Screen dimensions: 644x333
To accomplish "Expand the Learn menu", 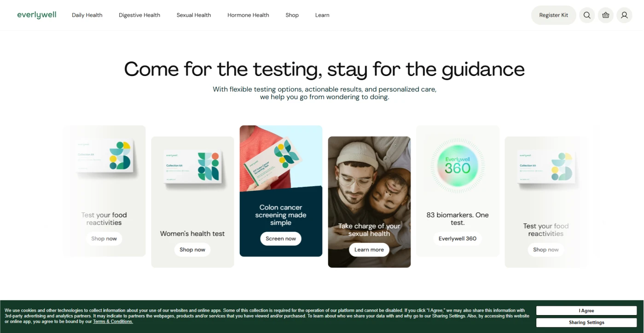I will 322,15.
